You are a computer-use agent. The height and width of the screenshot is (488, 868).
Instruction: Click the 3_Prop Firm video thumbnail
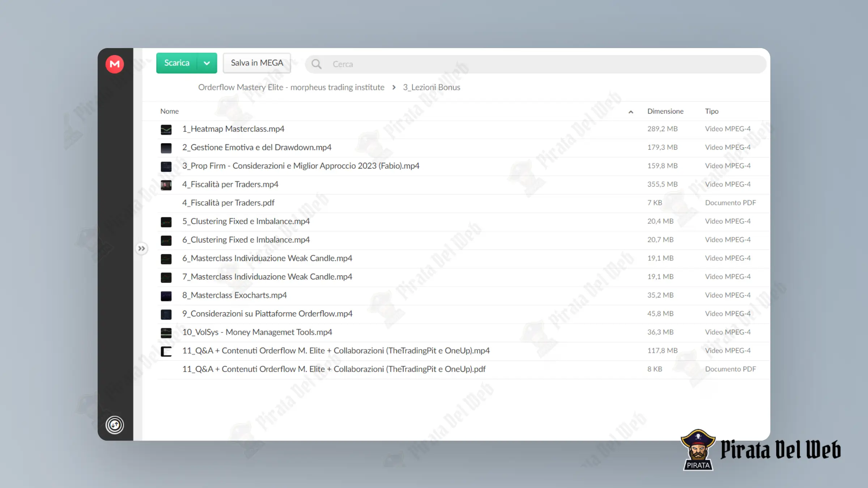(166, 166)
